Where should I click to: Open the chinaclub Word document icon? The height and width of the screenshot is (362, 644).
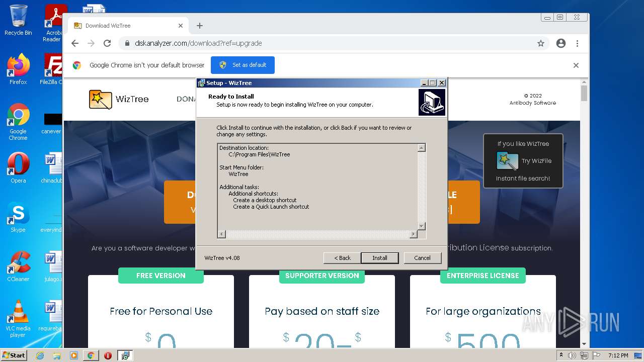pyautogui.click(x=52, y=168)
